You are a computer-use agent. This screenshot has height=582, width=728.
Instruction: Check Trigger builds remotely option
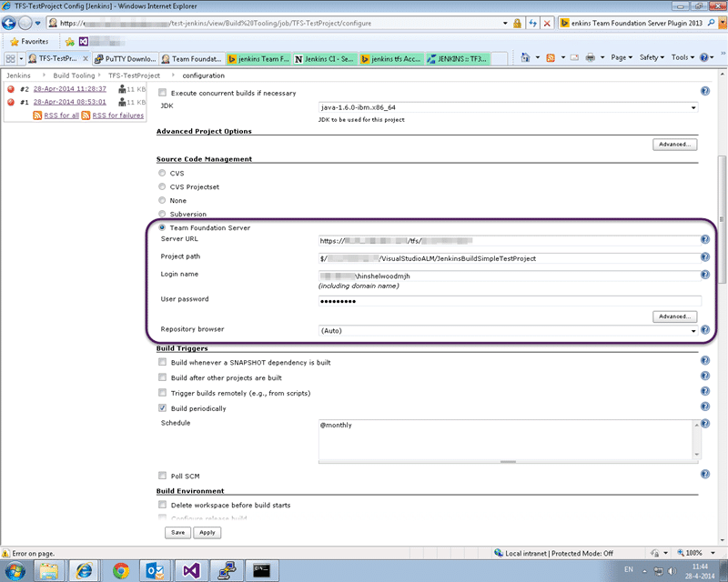tap(162, 392)
